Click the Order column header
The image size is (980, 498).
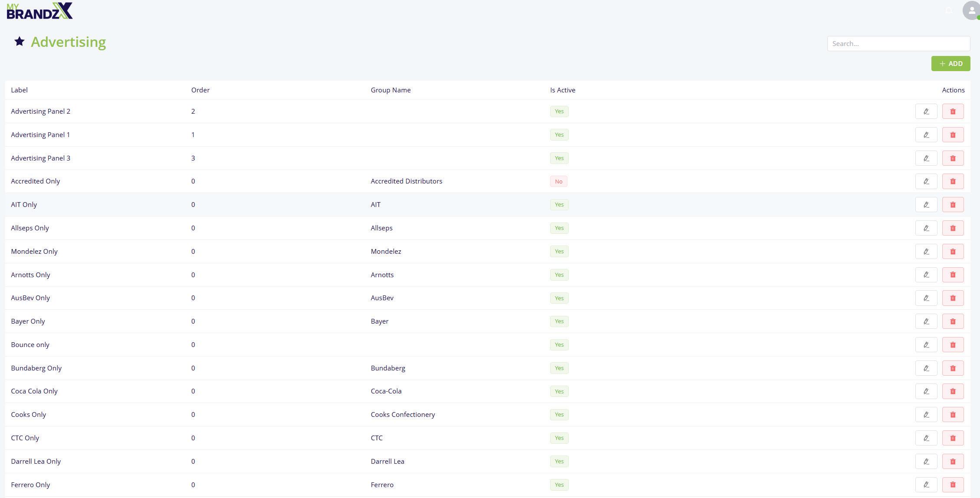click(x=200, y=90)
